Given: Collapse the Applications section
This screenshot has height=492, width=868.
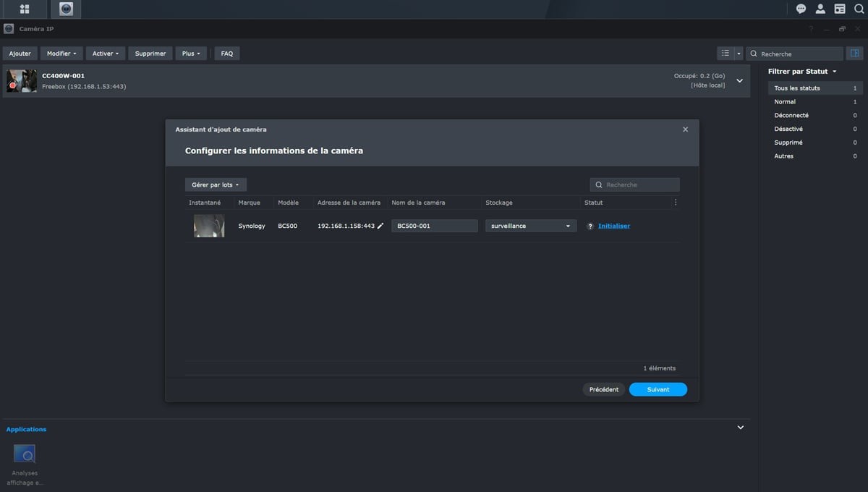Looking at the screenshot, I should click(740, 428).
